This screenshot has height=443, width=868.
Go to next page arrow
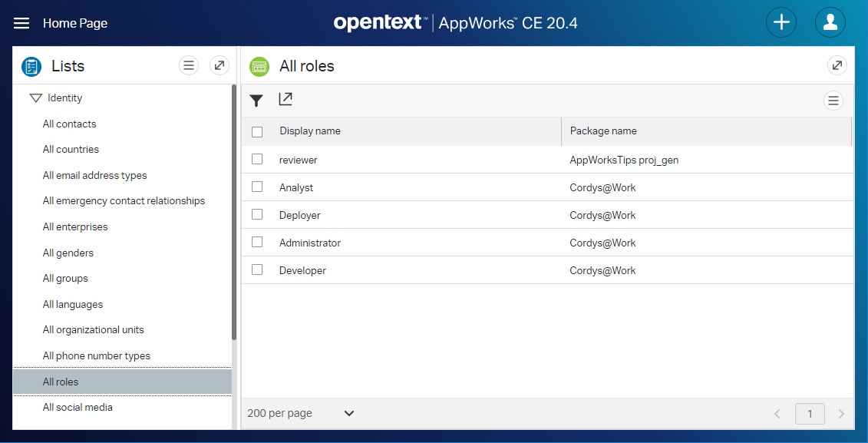tap(841, 415)
